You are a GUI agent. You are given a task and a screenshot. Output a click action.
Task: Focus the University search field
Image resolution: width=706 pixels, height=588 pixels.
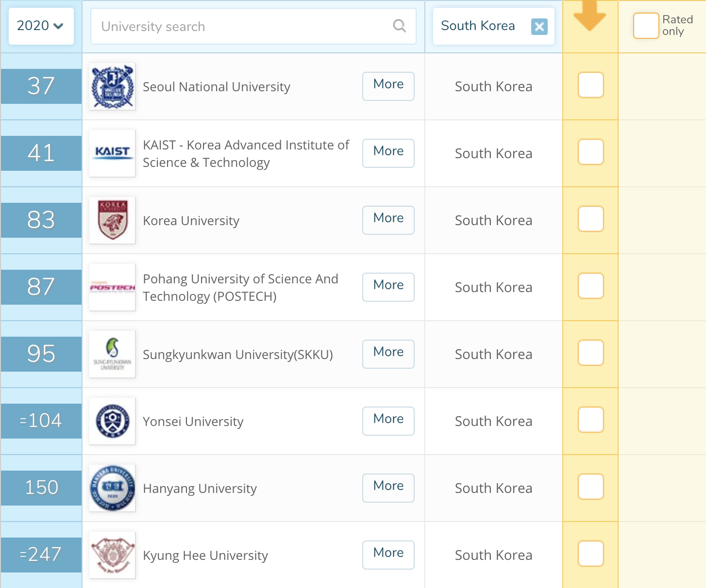tap(253, 26)
